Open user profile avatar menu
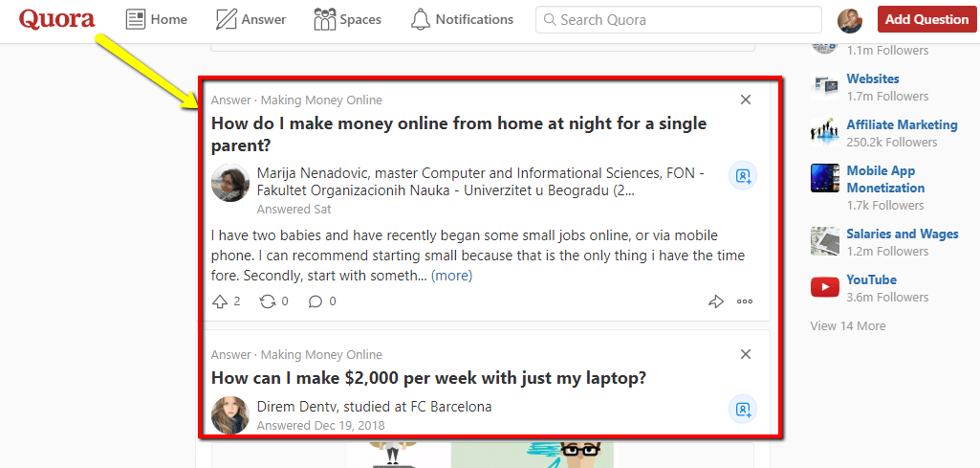 coord(850,21)
